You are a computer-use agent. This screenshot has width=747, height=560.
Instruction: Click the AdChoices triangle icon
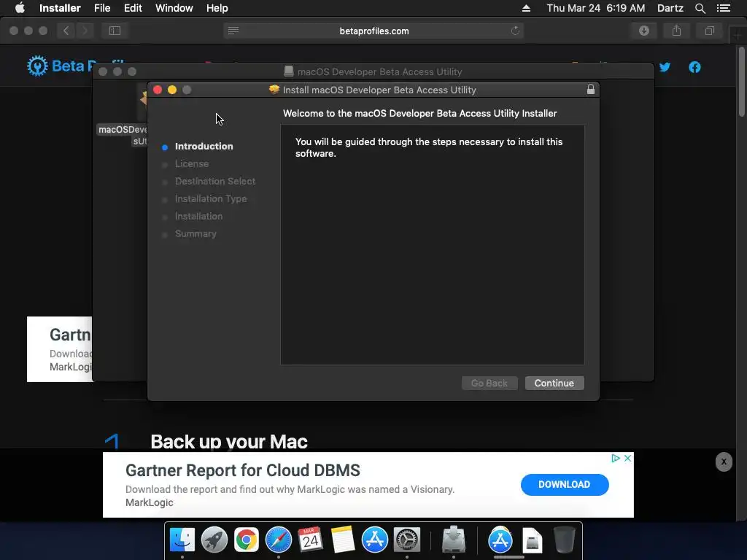(616, 458)
